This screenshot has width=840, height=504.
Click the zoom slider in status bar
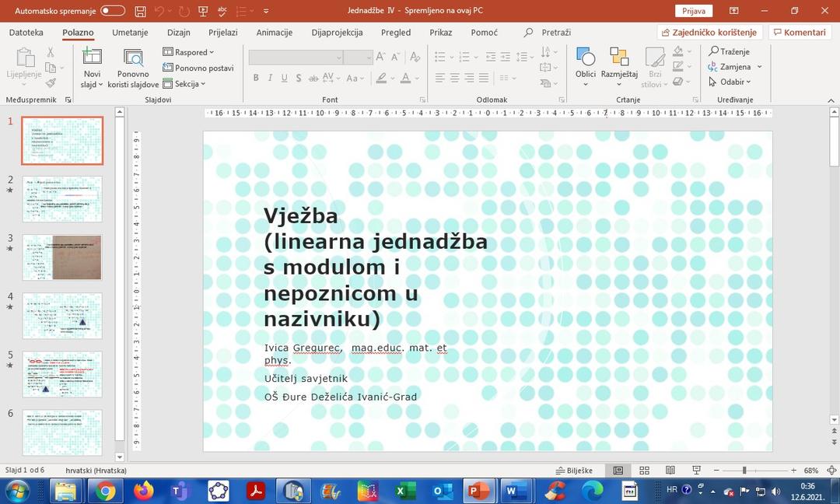(744, 471)
